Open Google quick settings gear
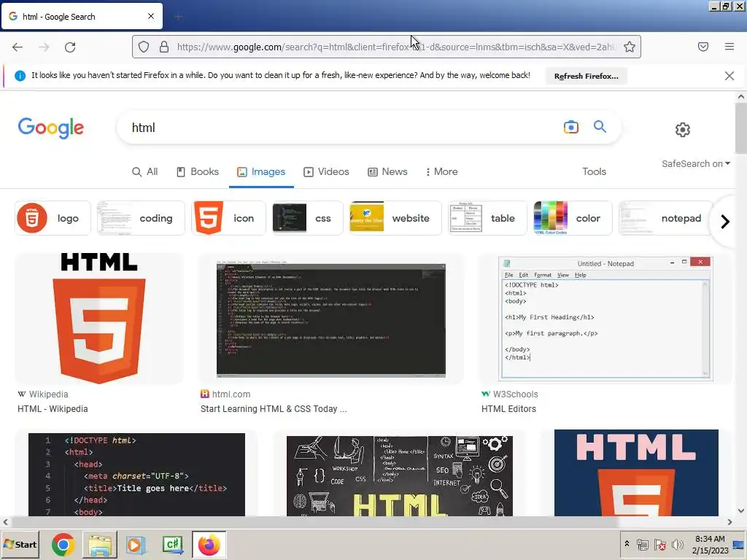Screen dimensions: 747x560 point(682,130)
